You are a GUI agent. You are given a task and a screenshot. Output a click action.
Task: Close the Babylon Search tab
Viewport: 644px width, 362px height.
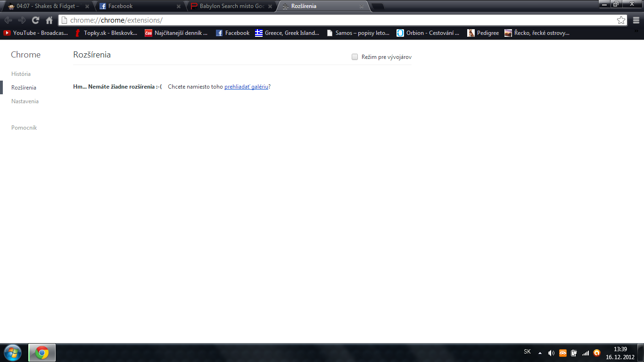(x=270, y=7)
